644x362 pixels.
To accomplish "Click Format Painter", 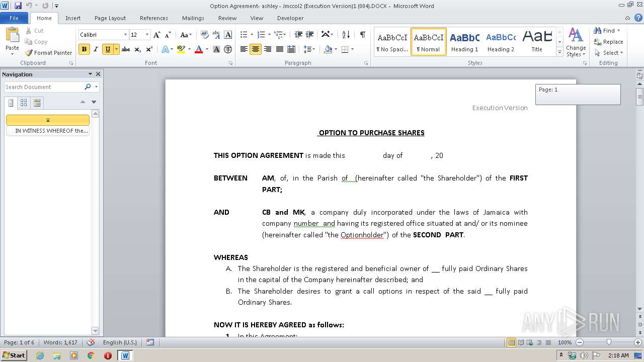I will (49, 53).
